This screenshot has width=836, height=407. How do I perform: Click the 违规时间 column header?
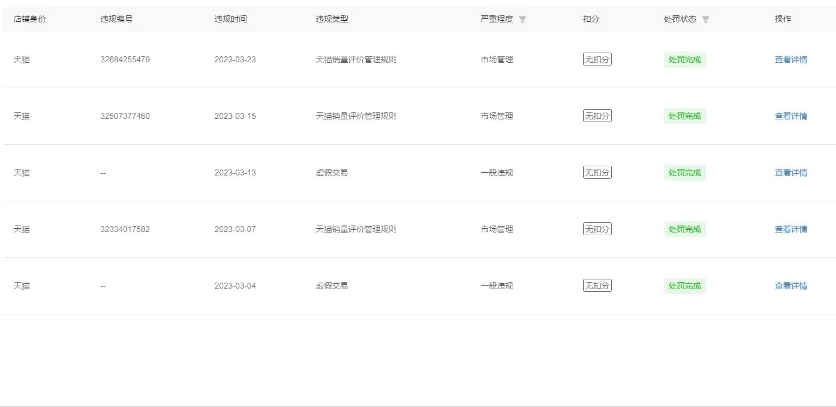click(x=230, y=19)
